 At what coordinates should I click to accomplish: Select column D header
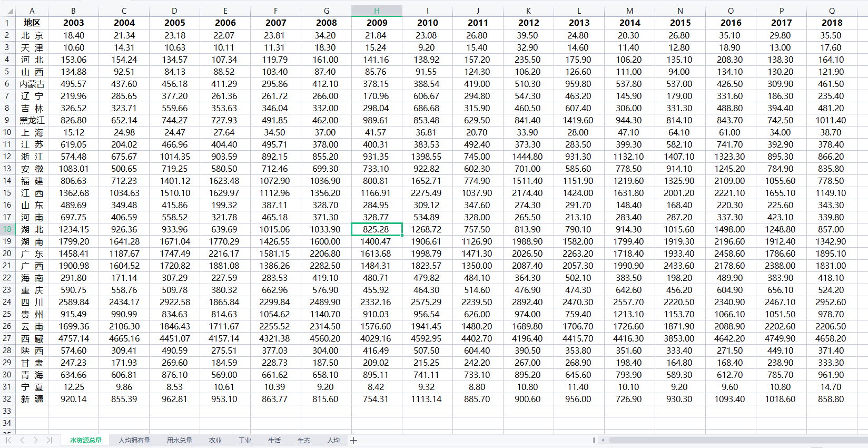(x=175, y=11)
